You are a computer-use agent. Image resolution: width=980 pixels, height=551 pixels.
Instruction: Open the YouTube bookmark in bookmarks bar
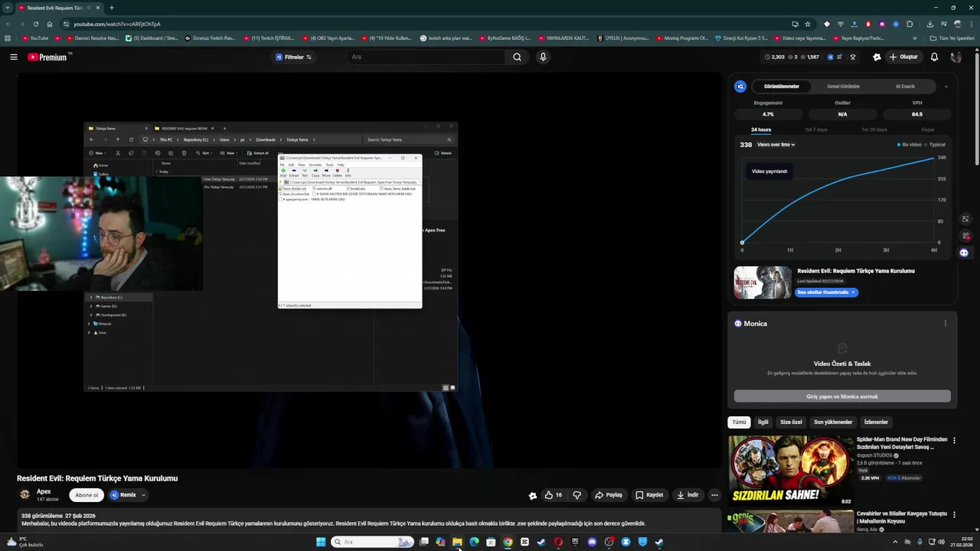(x=35, y=37)
